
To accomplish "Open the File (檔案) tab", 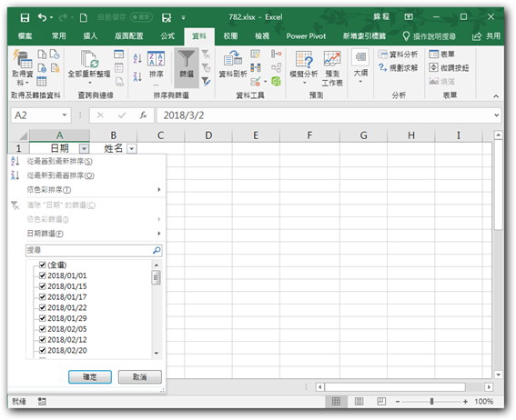I will 25,35.
